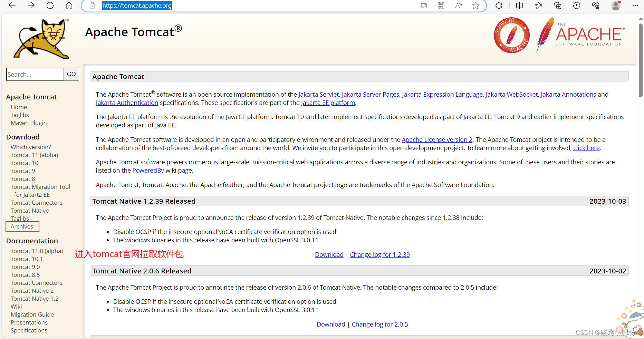Open Tomcat 9 download page
The height and width of the screenshot is (339, 644).
(23, 171)
